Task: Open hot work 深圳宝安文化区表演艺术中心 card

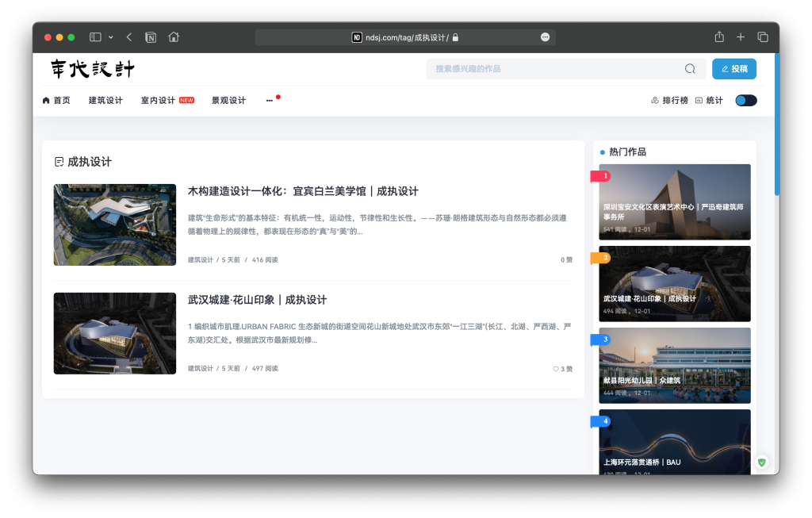Action: point(675,202)
